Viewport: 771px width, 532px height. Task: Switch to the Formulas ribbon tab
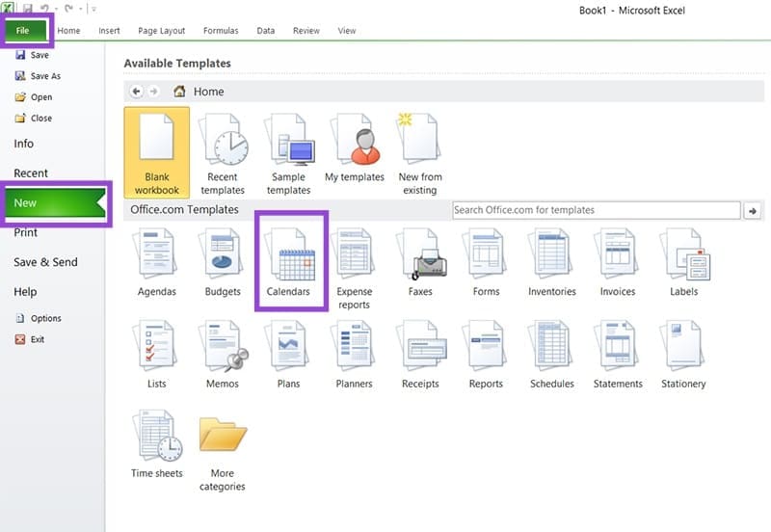[222, 31]
